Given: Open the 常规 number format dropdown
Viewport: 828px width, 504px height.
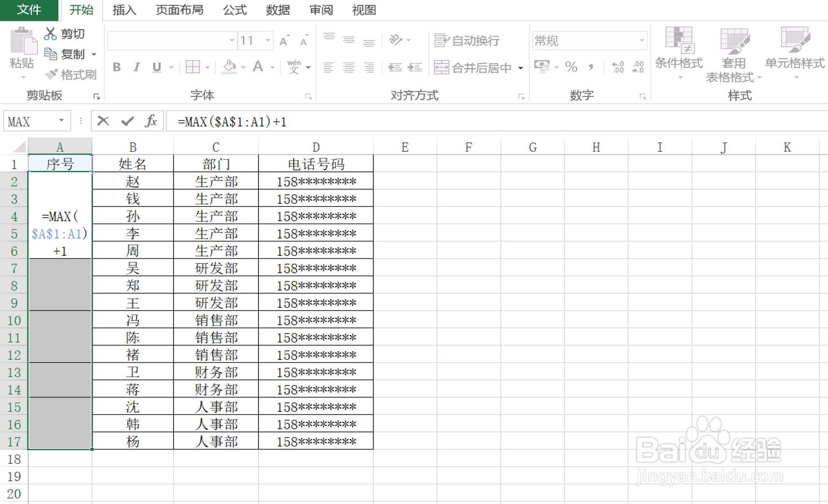Looking at the screenshot, I should coord(642,41).
